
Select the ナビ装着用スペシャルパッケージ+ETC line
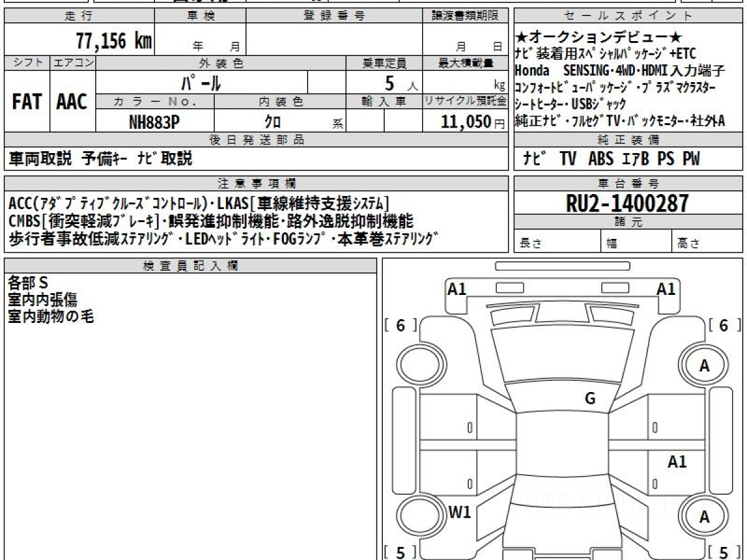tap(606, 54)
